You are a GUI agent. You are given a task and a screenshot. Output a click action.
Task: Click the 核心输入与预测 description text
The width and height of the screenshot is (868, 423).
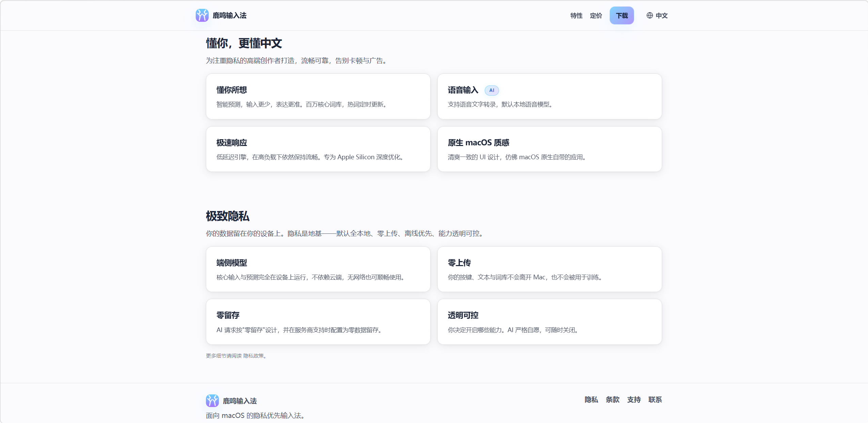coord(311,277)
